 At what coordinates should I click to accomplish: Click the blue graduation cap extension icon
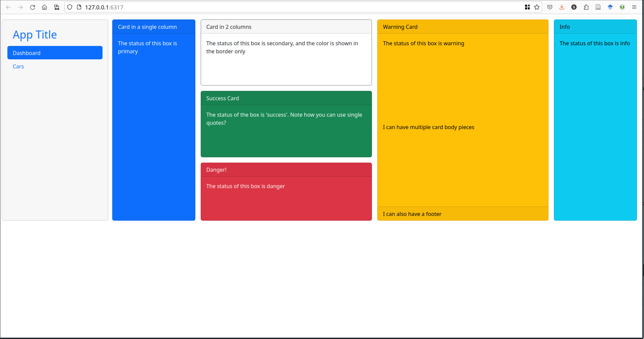click(x=610, y=7)
